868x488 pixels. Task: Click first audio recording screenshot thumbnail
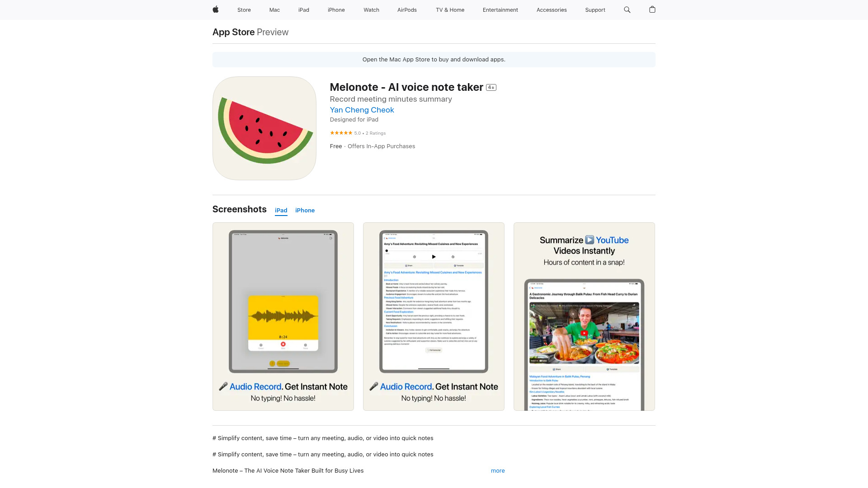point(283,316)
